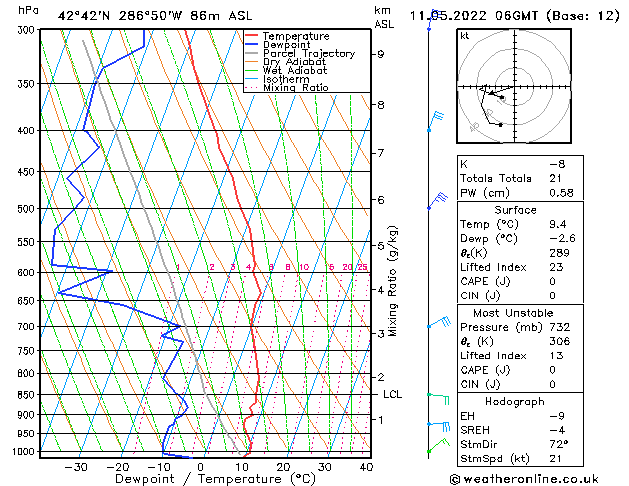The width and height of the screenshot is (629, 486).
Task: Click the Most Unstable Lifted Index 13
Action: [556, 356]
